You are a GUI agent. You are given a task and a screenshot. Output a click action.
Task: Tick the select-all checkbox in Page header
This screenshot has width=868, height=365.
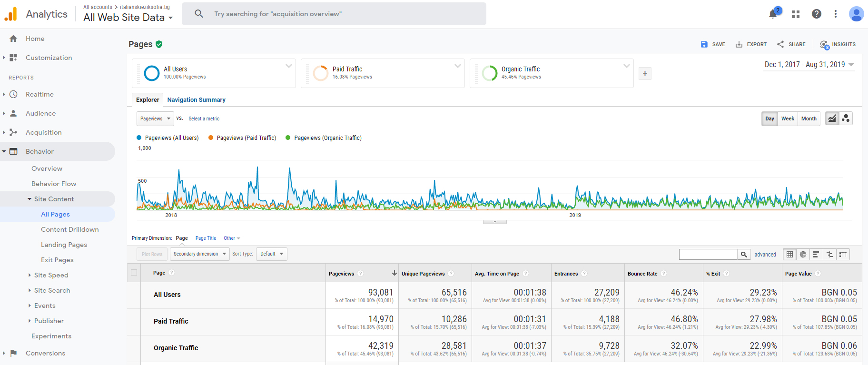click(x=134, y=273)
